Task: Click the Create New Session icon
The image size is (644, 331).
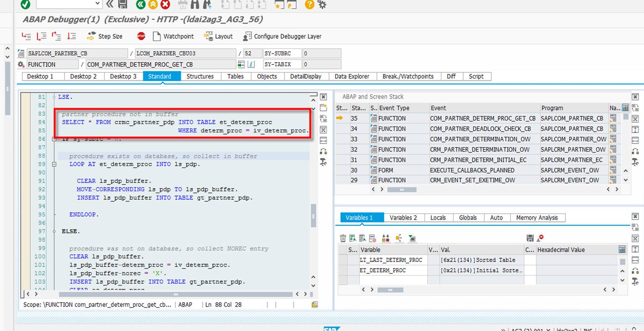Action: (279, 5)
